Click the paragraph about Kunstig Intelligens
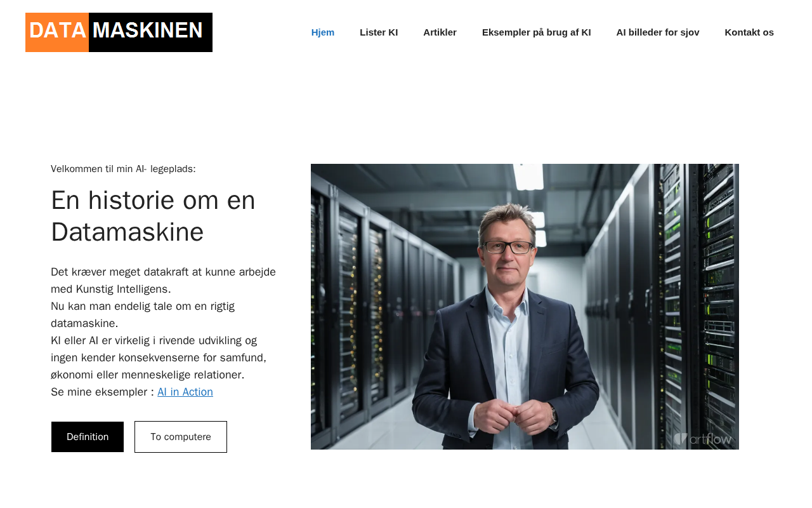 165,331
